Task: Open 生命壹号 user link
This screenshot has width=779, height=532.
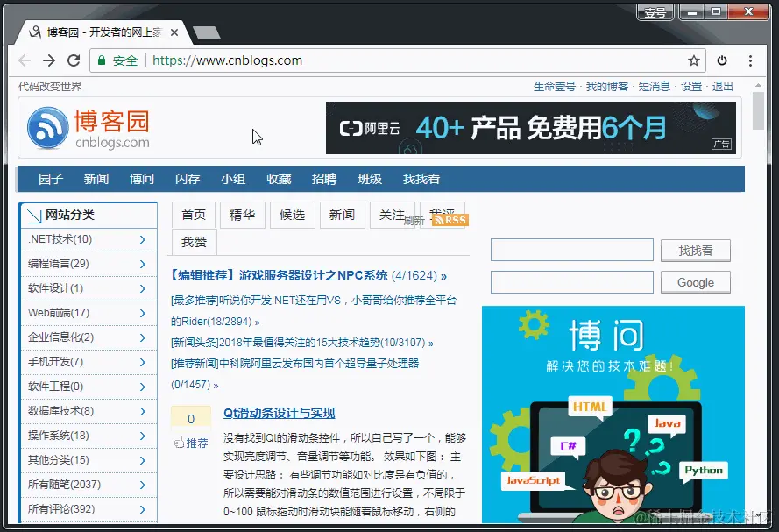Action: tap(555, 87)
